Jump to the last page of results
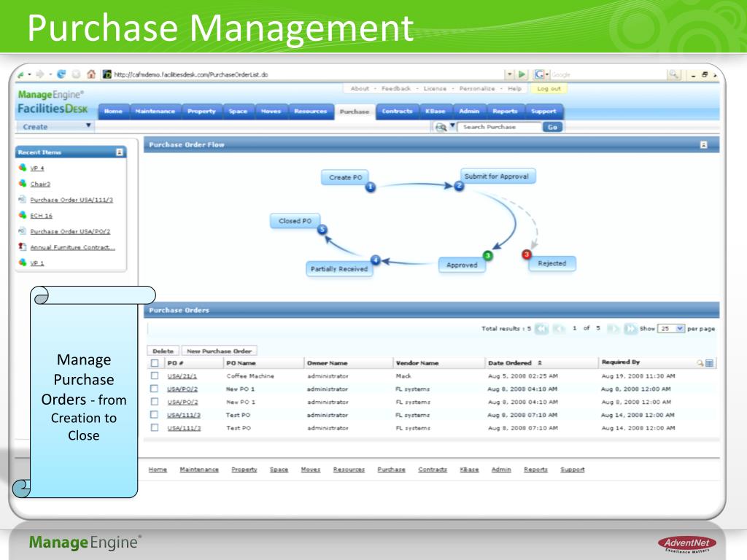The height and width of the screenshot is (560, 747). 630,329
